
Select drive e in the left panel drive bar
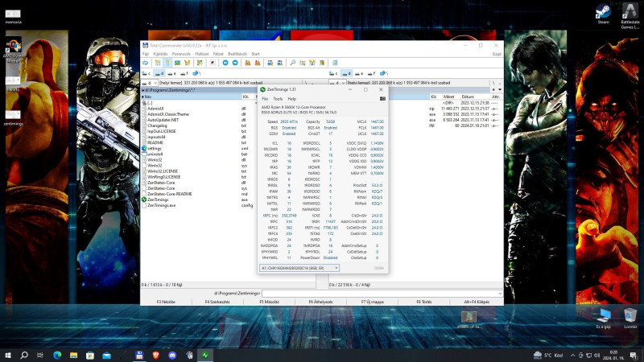(171, 73)
